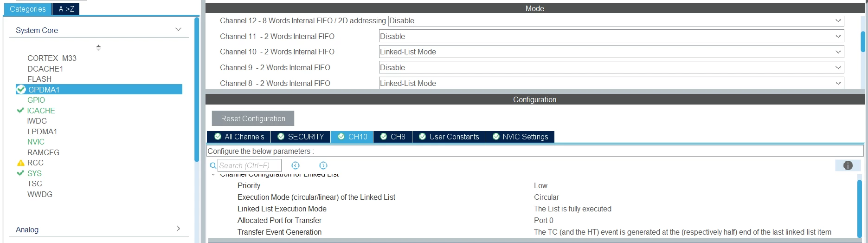
Task: Click the Allocated Port value Port 0
Action: click(x=544, y=220)
